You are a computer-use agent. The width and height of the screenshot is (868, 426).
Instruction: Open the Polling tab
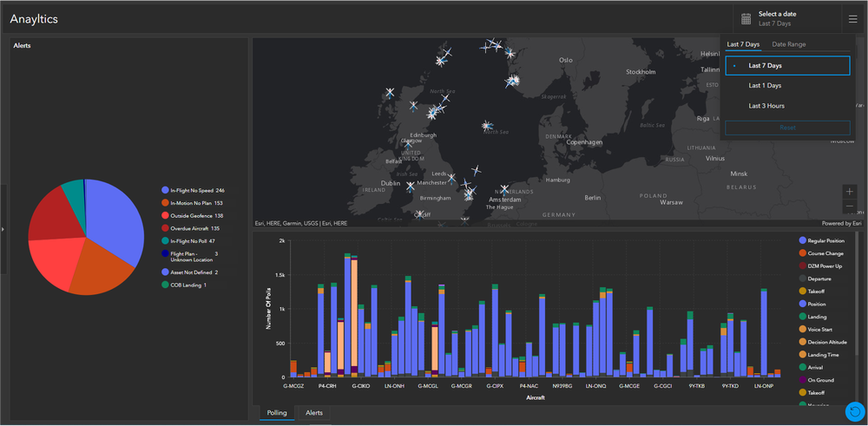click(x=277, y=413)
